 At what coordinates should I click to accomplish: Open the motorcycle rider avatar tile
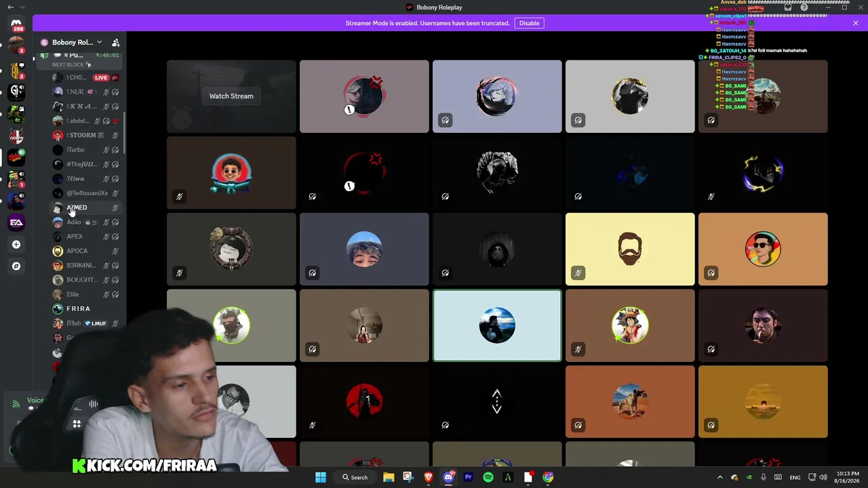763,96
